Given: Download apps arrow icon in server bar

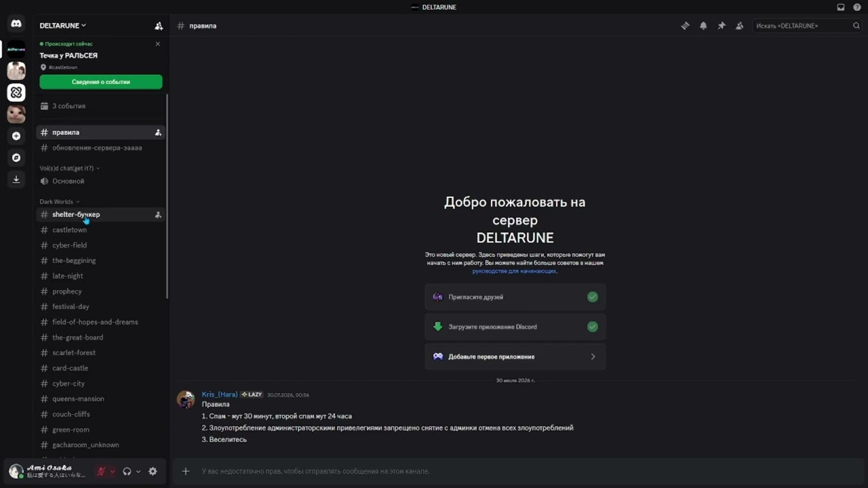Looking at the screenshot, I should [x=16, y=179].
